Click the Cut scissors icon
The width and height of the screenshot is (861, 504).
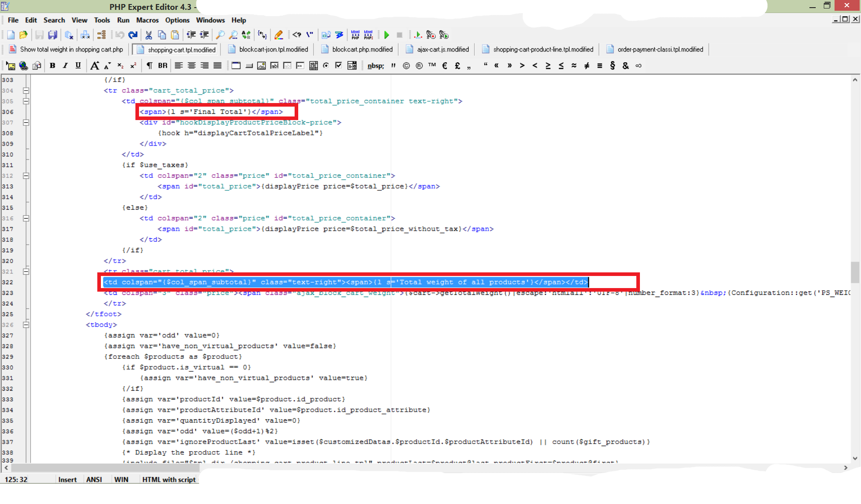pyautogui.click(x=148, y=35)
